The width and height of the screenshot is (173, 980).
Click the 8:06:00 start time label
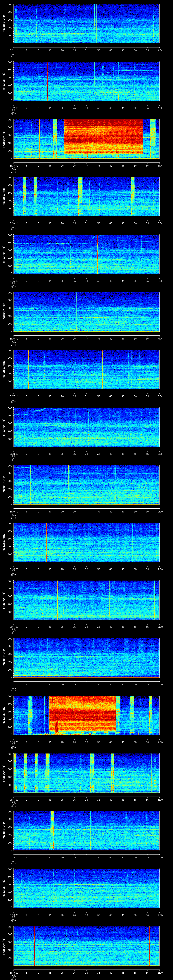tap(14, 339)
